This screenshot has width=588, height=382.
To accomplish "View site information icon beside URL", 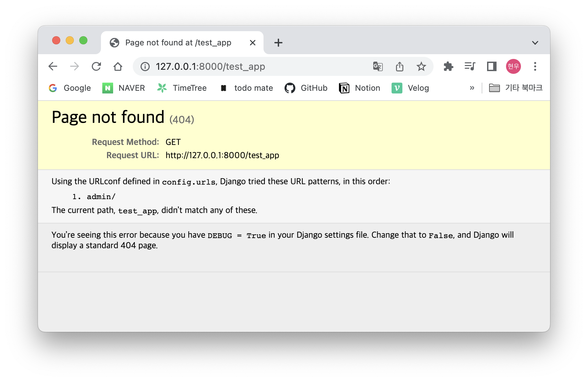I will point(145,66).
